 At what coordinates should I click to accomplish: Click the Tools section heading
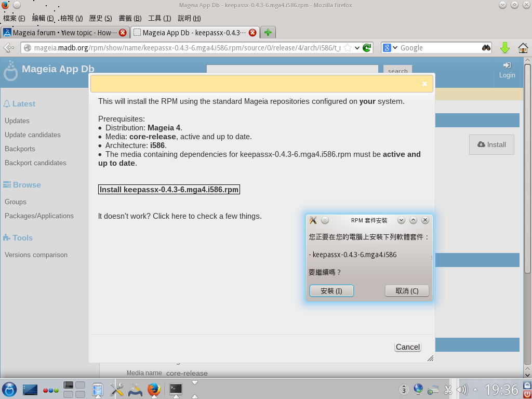pos(18,238)
